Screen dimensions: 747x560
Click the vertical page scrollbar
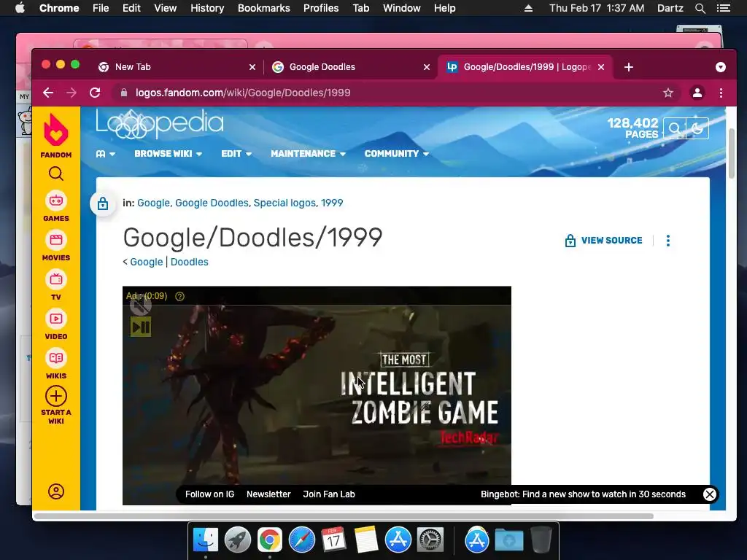[731, 153]
